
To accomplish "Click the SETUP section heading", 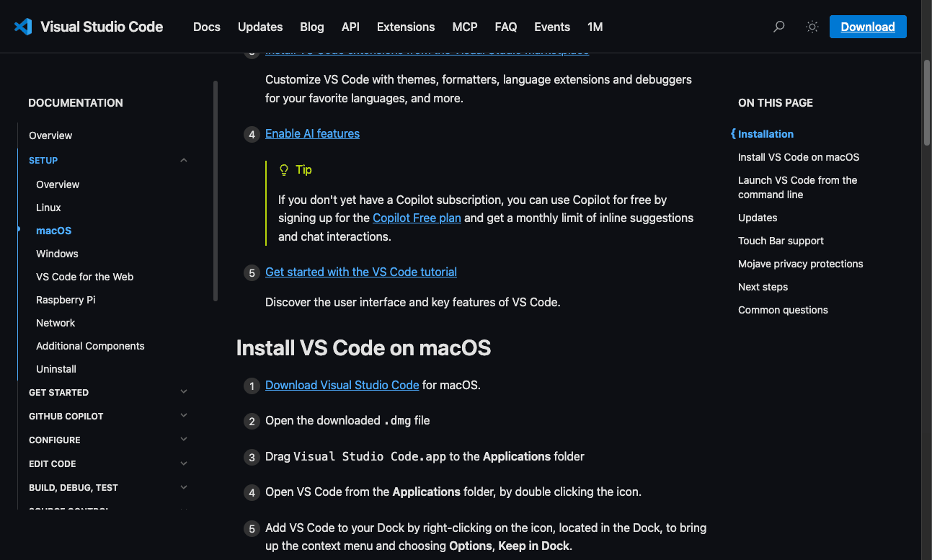I will [43, 160].
